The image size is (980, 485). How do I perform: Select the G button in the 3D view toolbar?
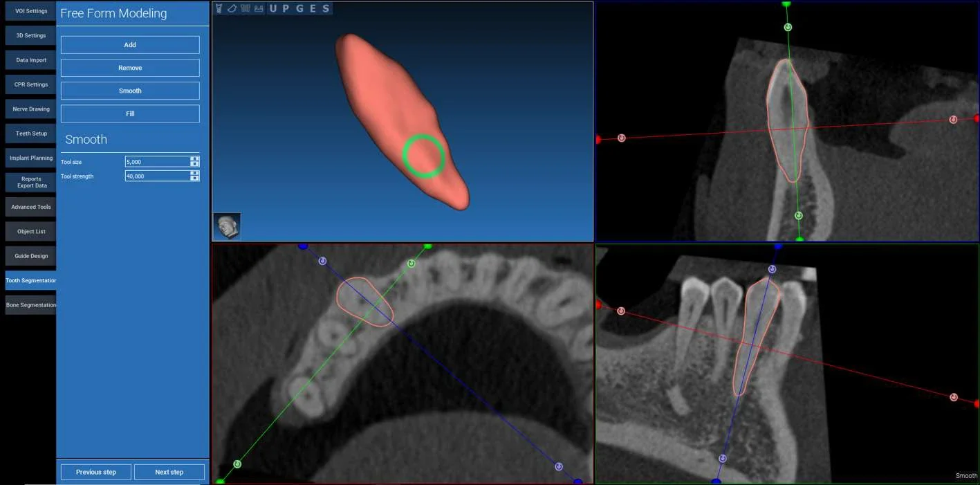[x=299, y=8]
